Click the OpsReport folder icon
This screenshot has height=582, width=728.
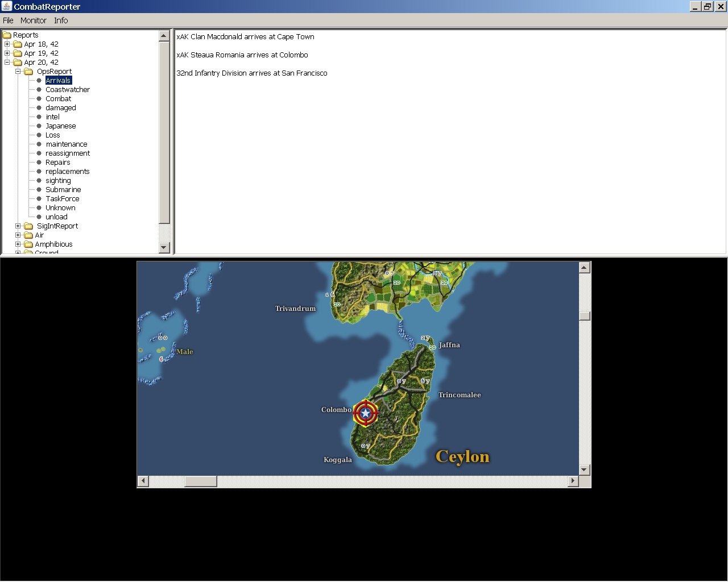[x=28, y=72]
